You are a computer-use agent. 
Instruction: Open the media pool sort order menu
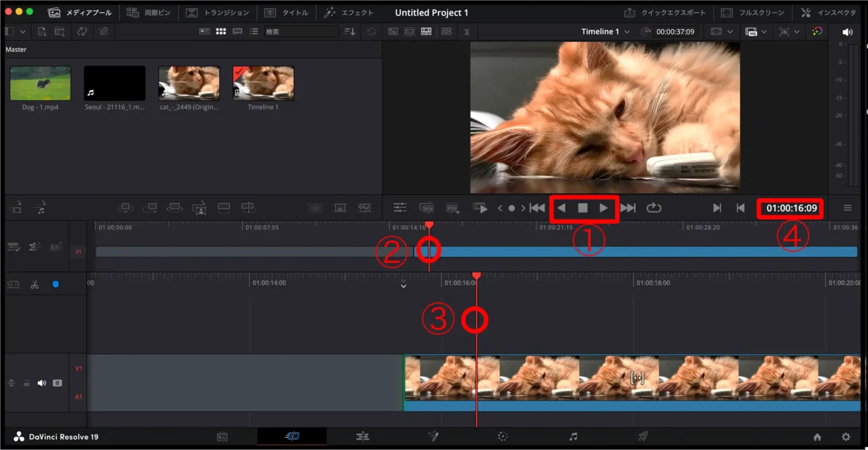350,32
